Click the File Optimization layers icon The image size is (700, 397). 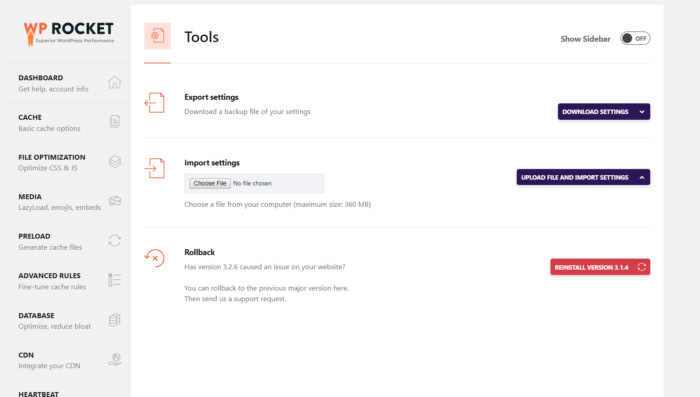[x=115, y=161]
